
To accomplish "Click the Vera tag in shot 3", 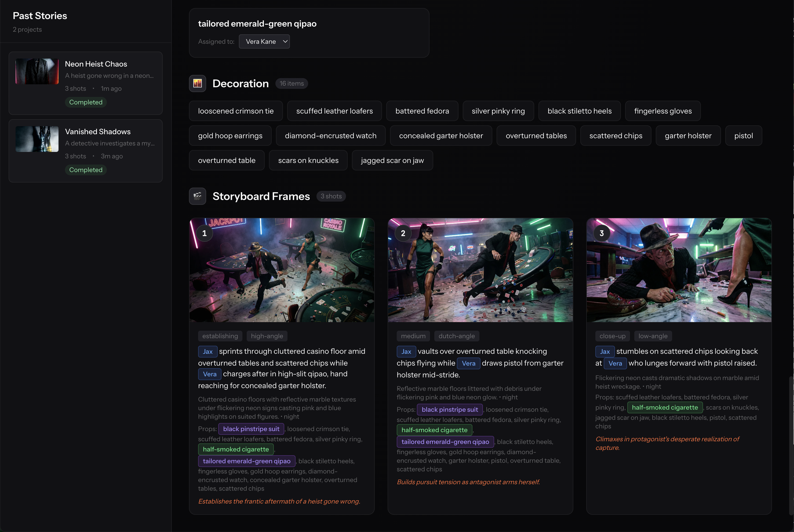I will pyautogui.click(x=615, y=363).
